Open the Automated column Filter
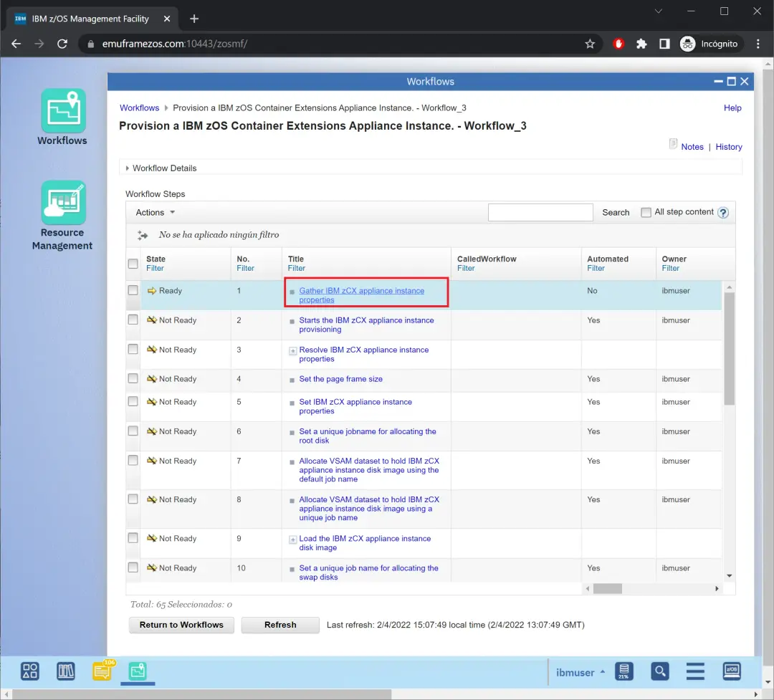Screen dimensions: 774x700 point(596,268)
